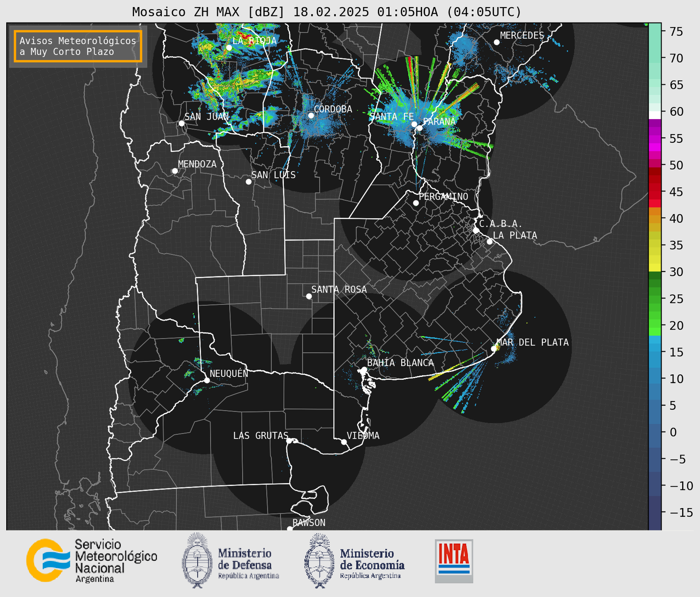Select the Rawson city marker

tap(290, 529)
